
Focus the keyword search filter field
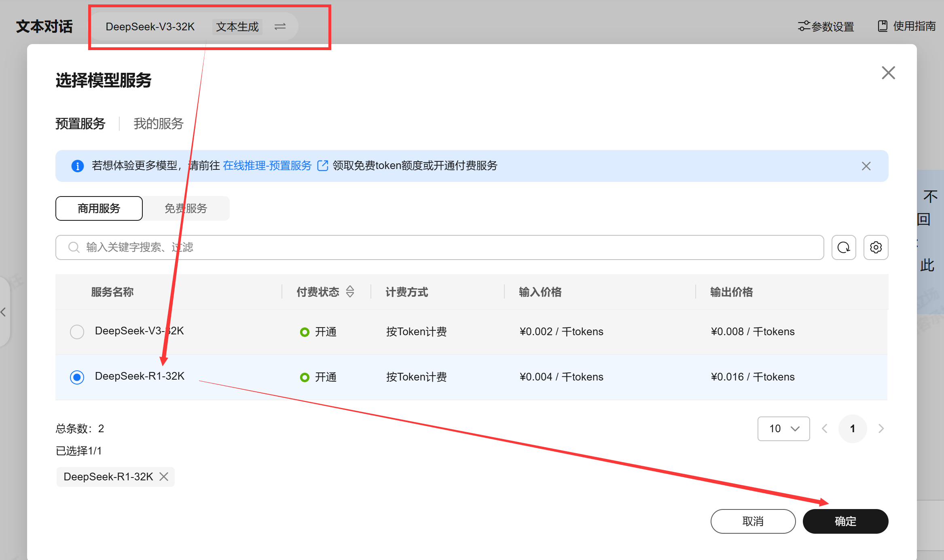[x=439, y=247]
